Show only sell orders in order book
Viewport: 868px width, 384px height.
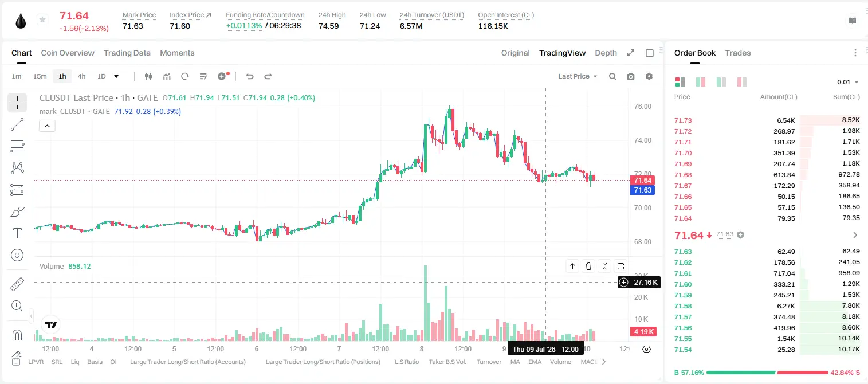[x=742, y=82]
